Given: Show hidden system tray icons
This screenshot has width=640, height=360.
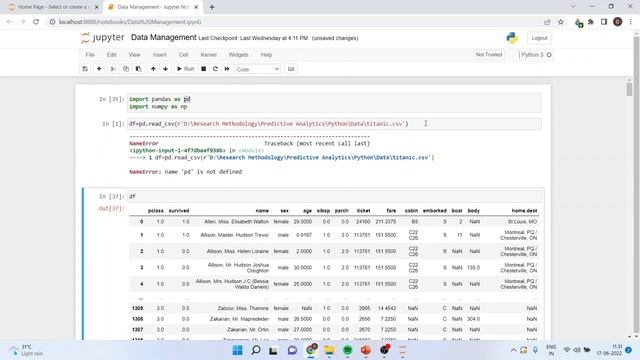Looking at the screenshot, I should [x=513, y=350].
